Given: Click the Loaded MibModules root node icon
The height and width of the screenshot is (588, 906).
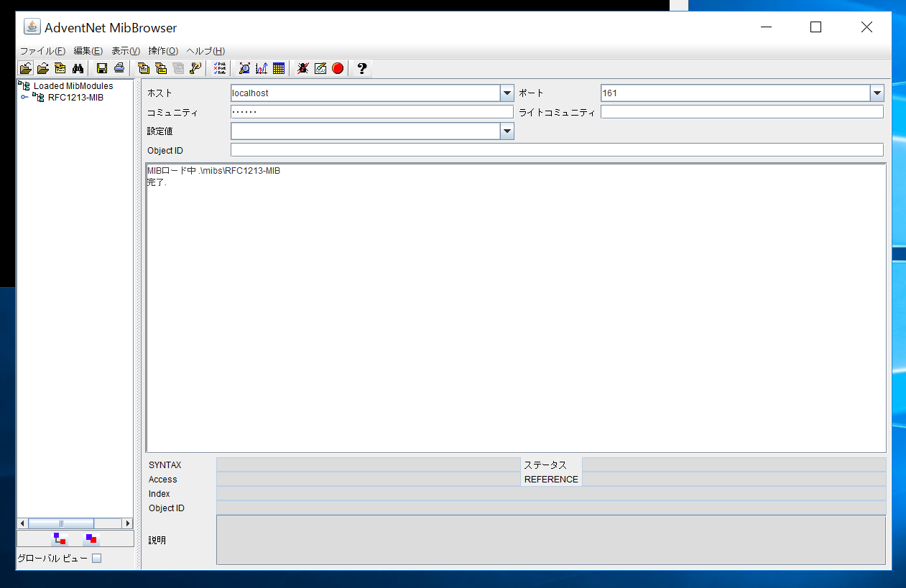Looking at the screenshot, I should click(x=24, y=85).
